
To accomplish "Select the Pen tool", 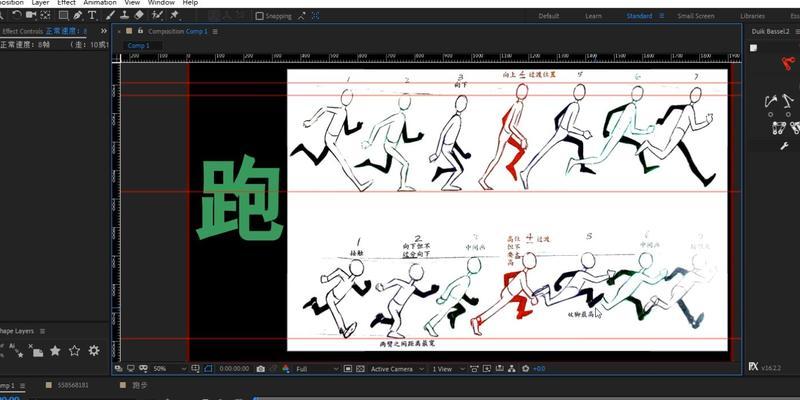I will coord(77,15).
